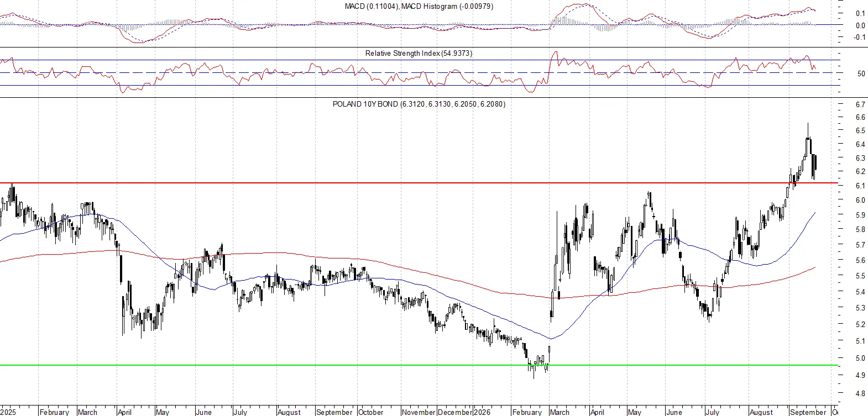Click the 0.0 value on MACD axis
The height and width of the screenshot is (416, 868).
click(x=860, y=25)
